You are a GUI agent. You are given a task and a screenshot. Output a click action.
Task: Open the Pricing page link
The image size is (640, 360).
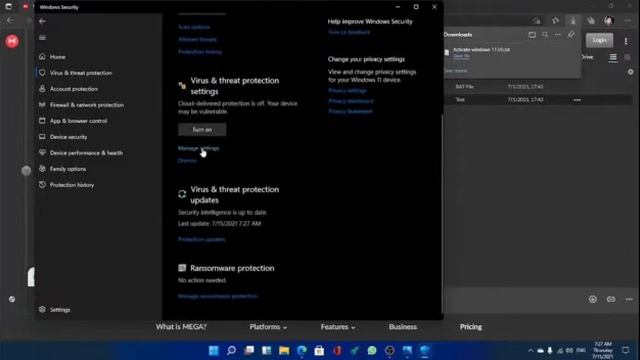[x=471, y=327]
